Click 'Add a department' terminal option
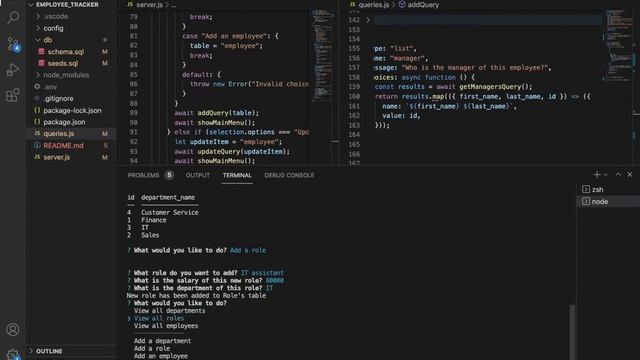Screen dimensions: 640x360 click(162, 341)
